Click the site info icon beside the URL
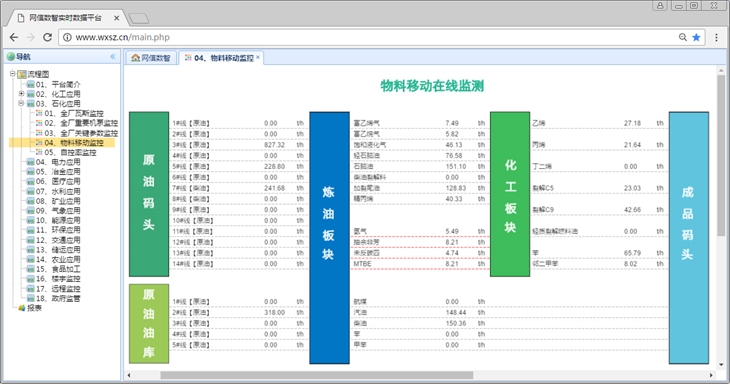Screen dimensions: 730x384 67,37
